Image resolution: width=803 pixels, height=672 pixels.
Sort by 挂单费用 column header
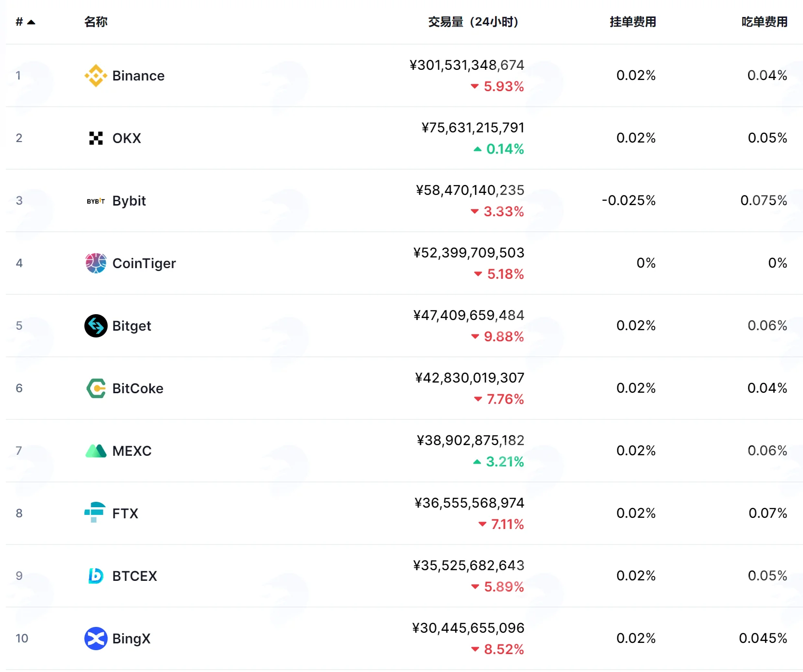(633, 22)
